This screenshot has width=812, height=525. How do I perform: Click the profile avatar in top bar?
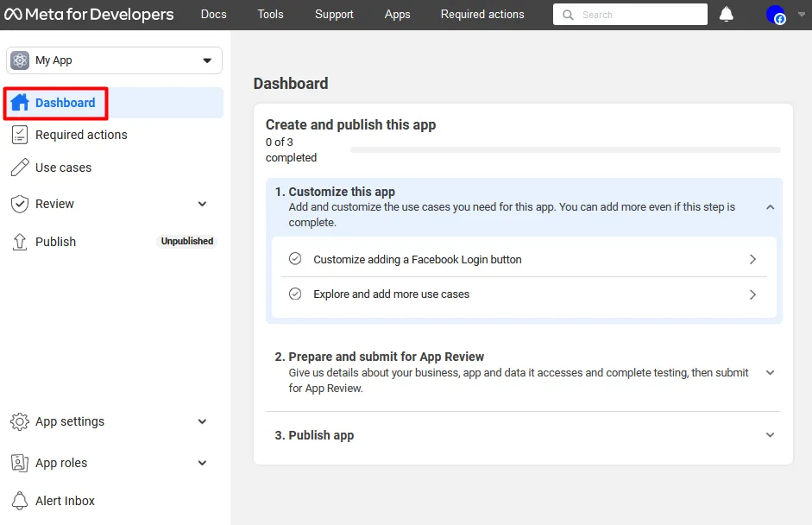[x=775, y=14]
